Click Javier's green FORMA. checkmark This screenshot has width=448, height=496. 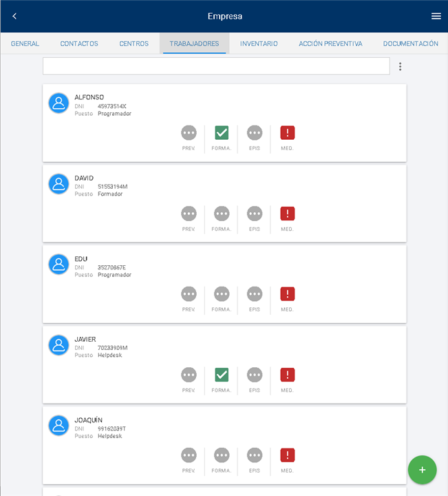coord(222,375)
